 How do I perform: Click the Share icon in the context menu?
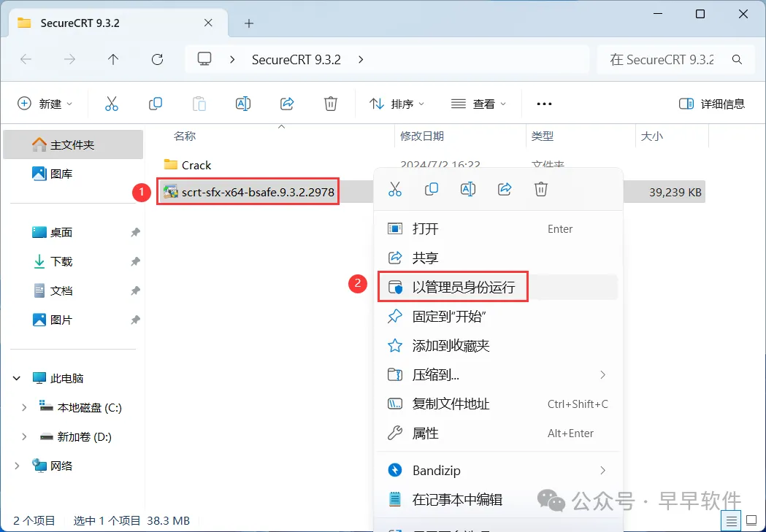[x=505, y=189]
